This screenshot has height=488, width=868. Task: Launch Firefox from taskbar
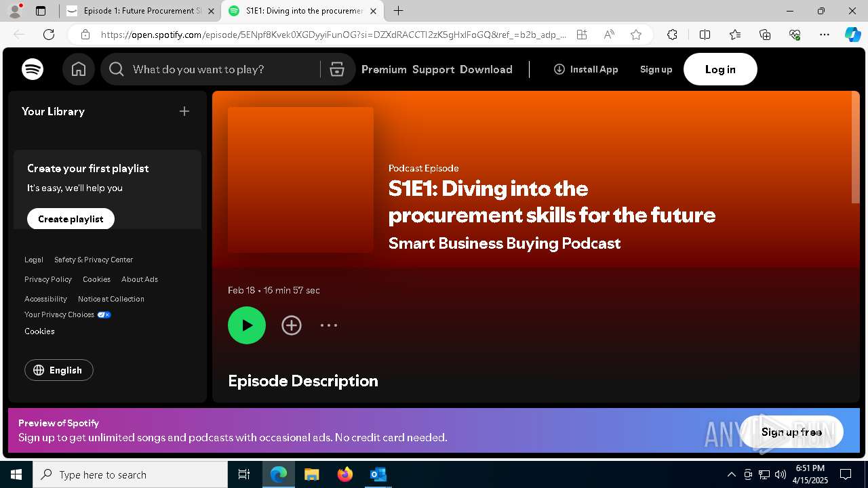pos(345,474)
